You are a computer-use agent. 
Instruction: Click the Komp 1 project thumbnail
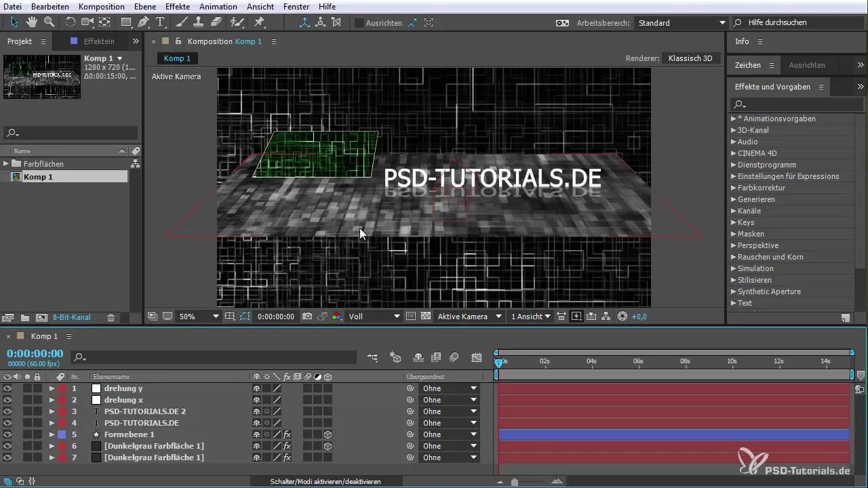42,76
